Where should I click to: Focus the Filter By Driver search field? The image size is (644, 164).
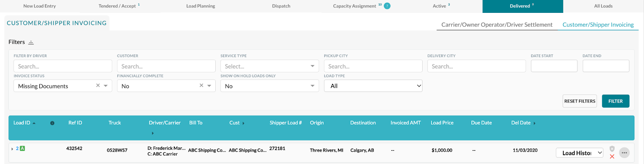pyautogui.click(x=63, y=66)
